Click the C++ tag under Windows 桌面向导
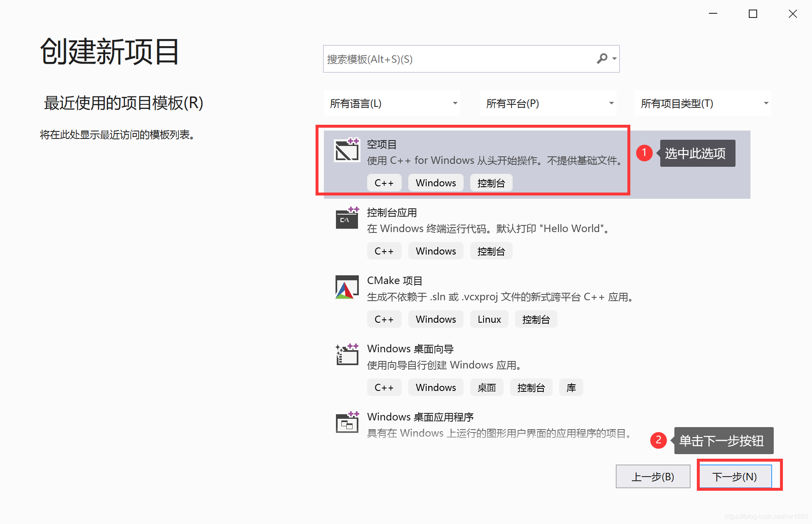 (384, 388)
